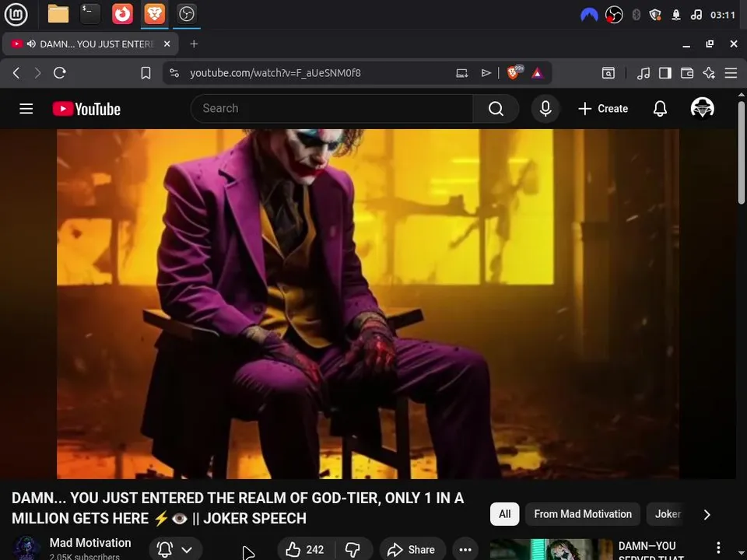Open options for the DAMN—YOU suggested video
Image resolution: width=747 pixels, height=560 pixels.
point(718,548)
